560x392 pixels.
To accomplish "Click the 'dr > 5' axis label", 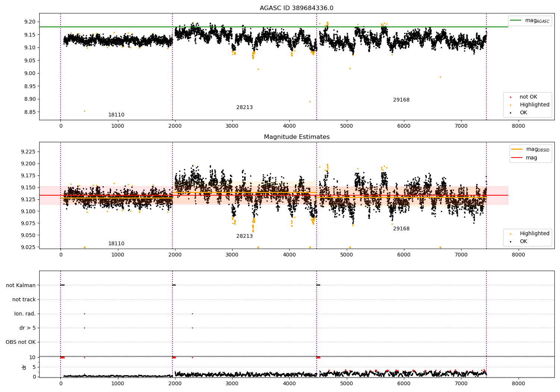I will (28, 328).
